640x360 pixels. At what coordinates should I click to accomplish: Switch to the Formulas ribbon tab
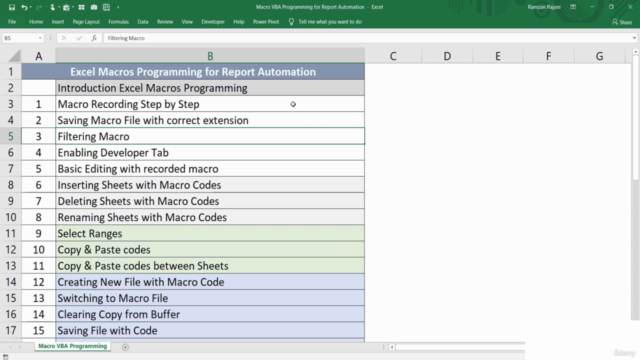pyautogui.click(x=118, y=22)
